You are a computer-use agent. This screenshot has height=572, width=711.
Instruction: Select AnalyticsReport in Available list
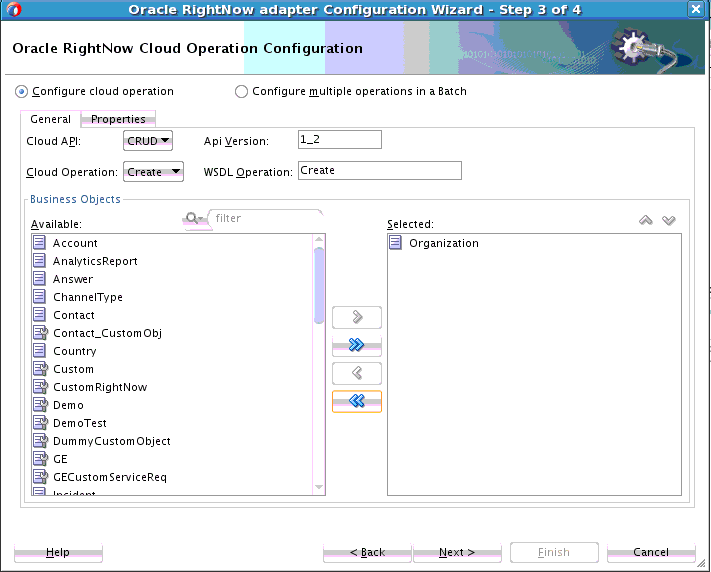pos(95,261)
